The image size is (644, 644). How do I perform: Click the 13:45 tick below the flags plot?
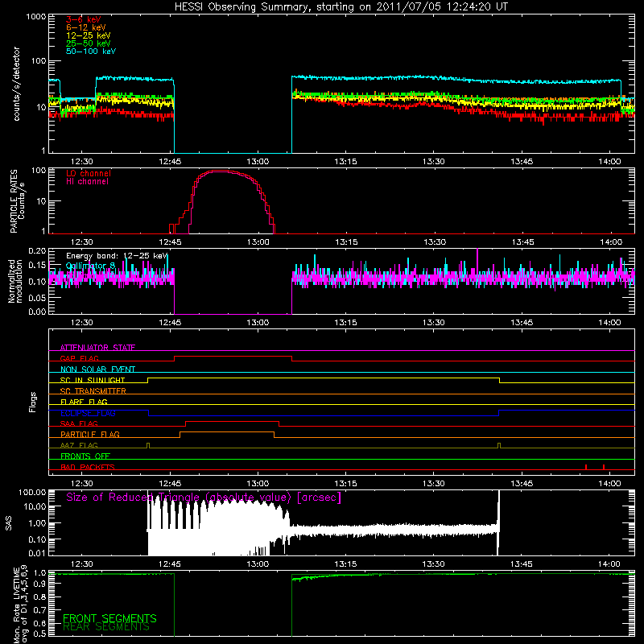(522, 484)
